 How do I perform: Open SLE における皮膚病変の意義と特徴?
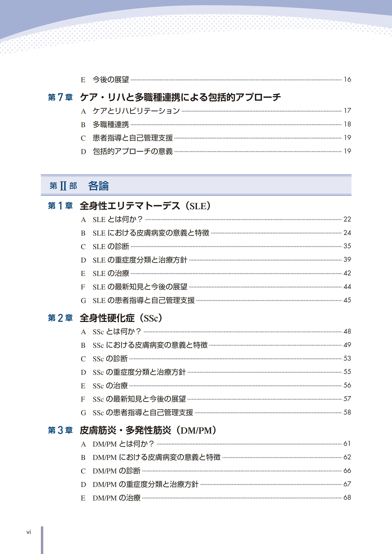pyautogui.click(x=151, y=233)
